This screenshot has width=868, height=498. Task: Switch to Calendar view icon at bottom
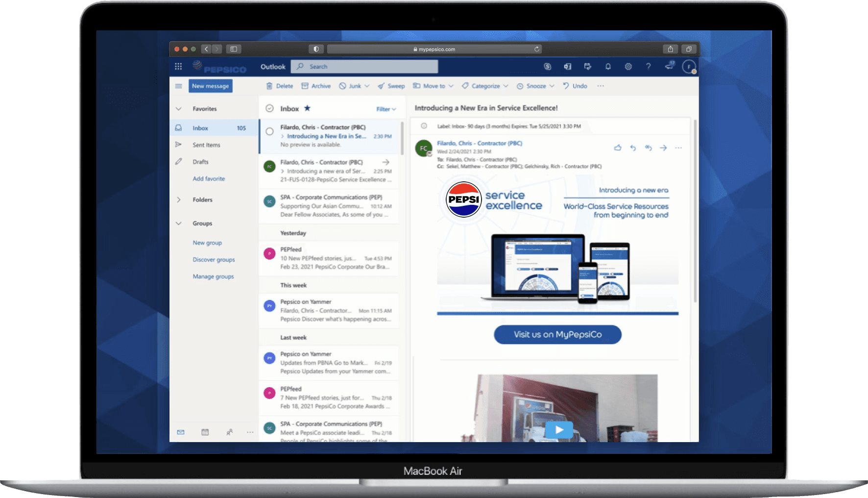[205, 432]
